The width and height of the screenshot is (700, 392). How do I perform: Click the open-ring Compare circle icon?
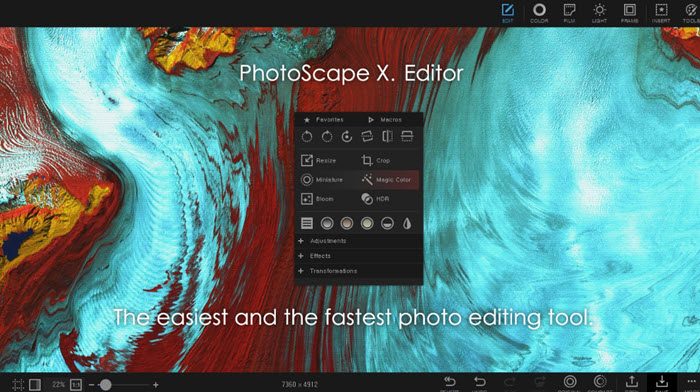[600, 383]
